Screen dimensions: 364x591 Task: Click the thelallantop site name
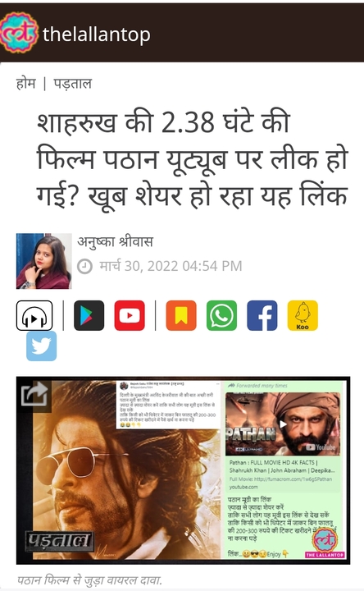coord(97,34)
